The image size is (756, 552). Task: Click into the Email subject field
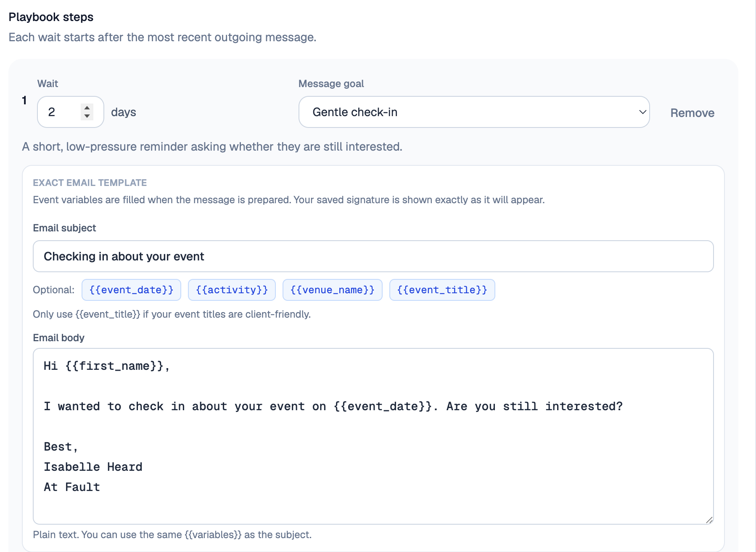[373, 256]
